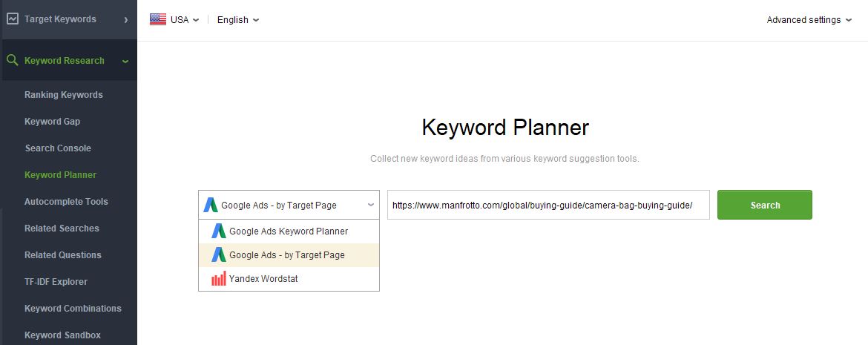Toggle the keyword source dropdown arrow
Image resolution: width=868 pixels, height=345 pixels.
[x=370, y=205]
